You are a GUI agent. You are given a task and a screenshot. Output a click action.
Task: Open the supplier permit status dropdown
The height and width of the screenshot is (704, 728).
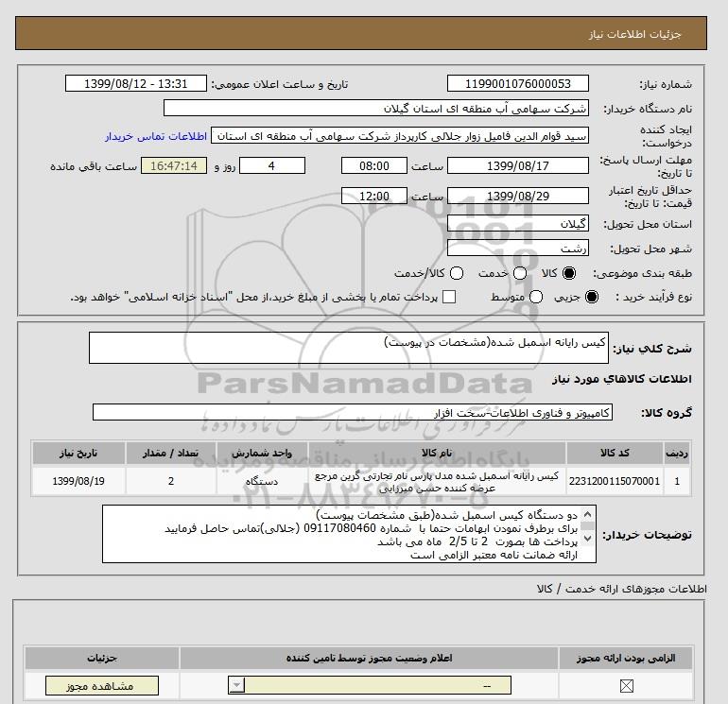[370, 685]
